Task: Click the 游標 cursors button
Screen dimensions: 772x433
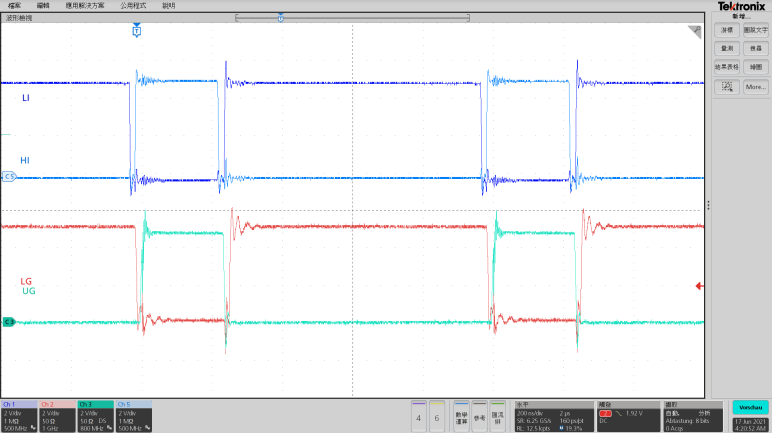Action: [x=725, y=31]
